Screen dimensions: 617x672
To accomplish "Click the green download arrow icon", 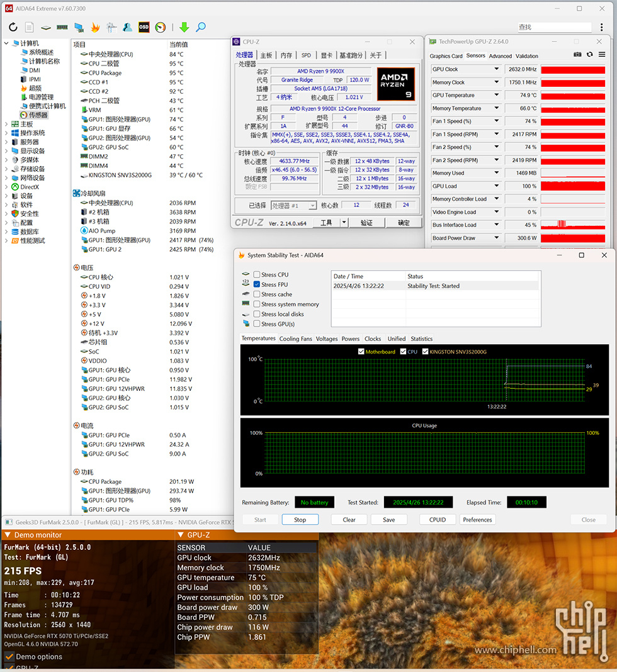I will tap(184, 28).
